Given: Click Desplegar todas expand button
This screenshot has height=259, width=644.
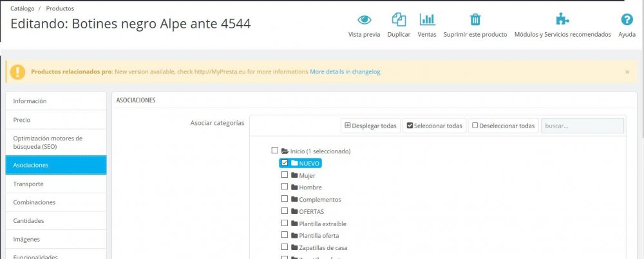Looking at the screenshot, I should [x=370, y=126].
